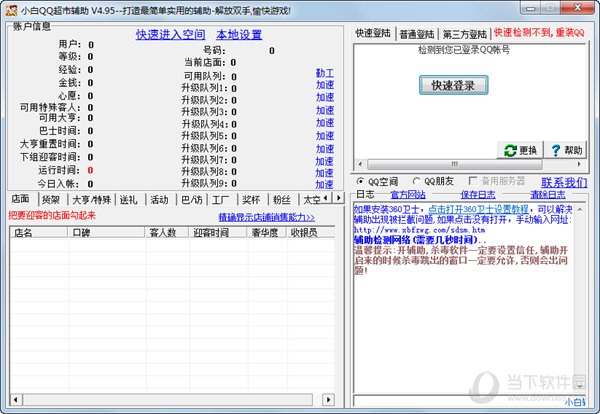Open 快速进入空间 link
600x414 pixels.
pos(171,35)
